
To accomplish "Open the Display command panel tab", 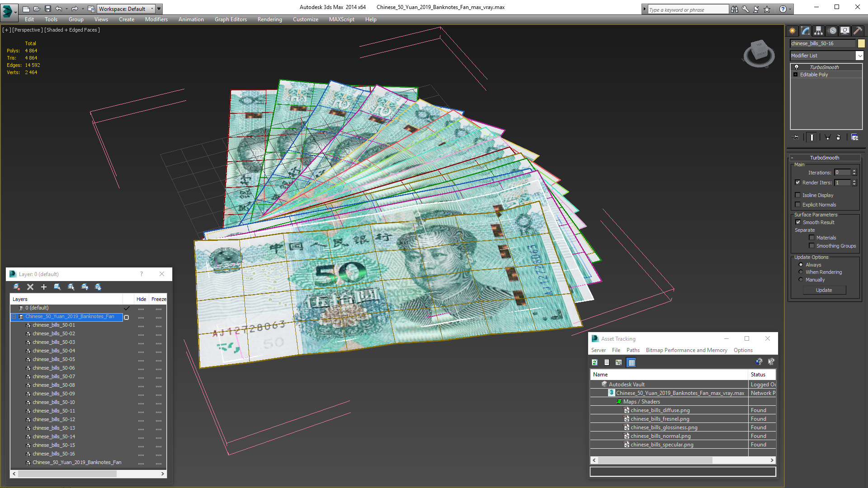I will tap(844, 31).
